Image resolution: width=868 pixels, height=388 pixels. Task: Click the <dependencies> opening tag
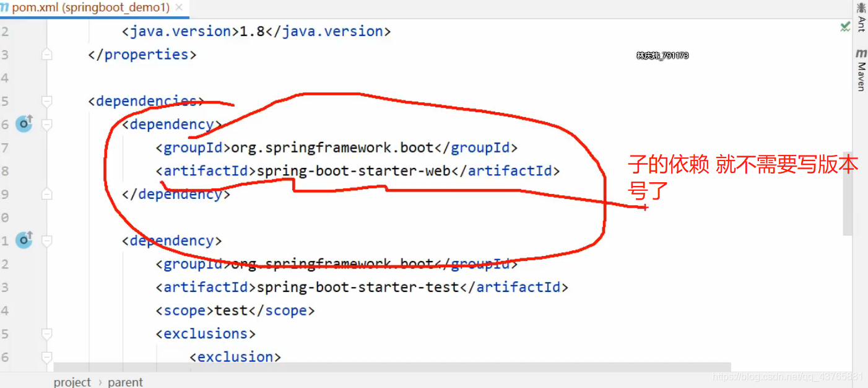(146, 101)
